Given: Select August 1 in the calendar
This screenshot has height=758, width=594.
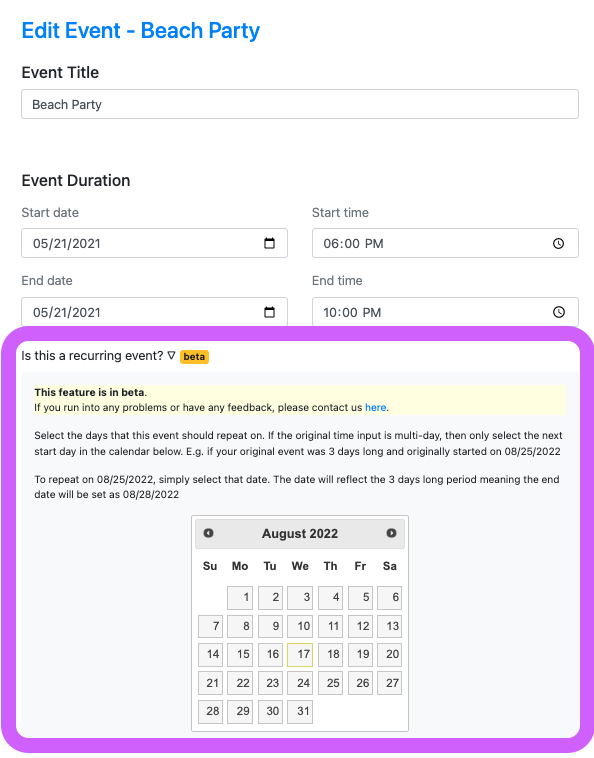Looking at the screenshot, I should point(240,598).
